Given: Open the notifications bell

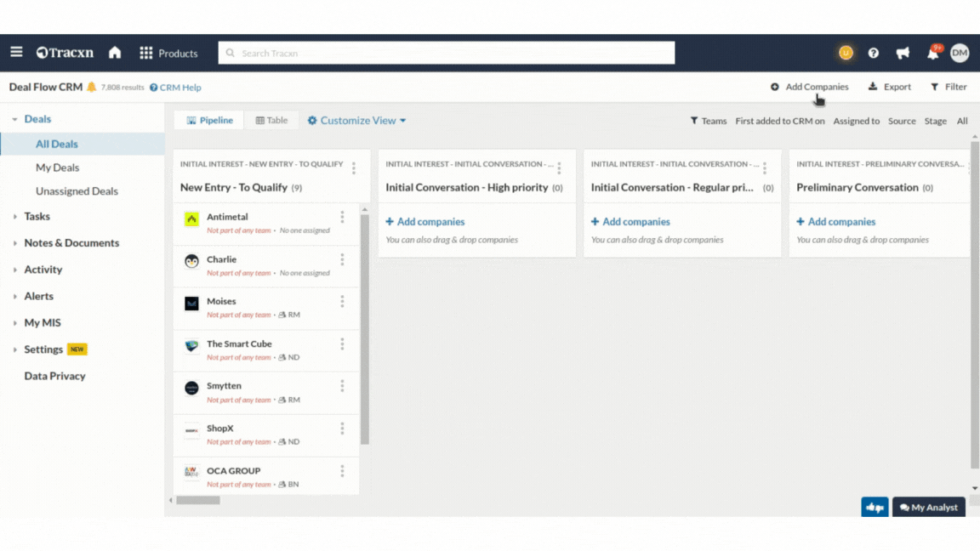Looking at the screenshot, I should click(x=932, y=53).
